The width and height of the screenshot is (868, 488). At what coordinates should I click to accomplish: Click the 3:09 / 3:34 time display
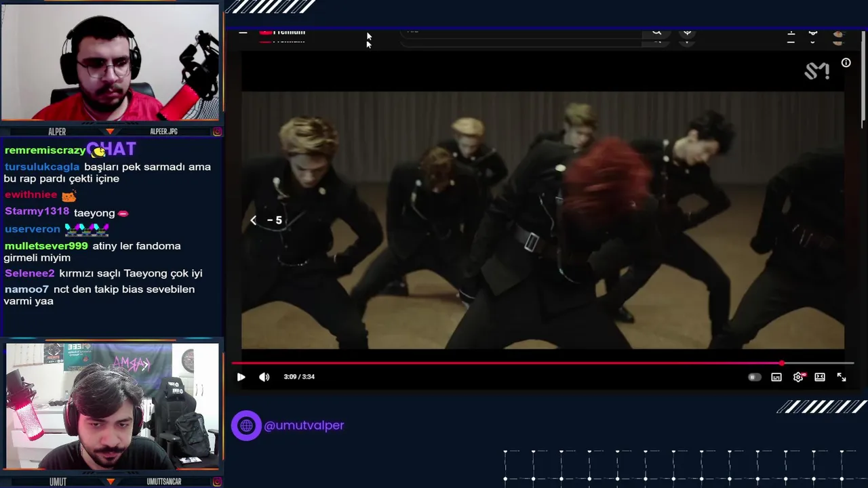click(x=299, y=377)
